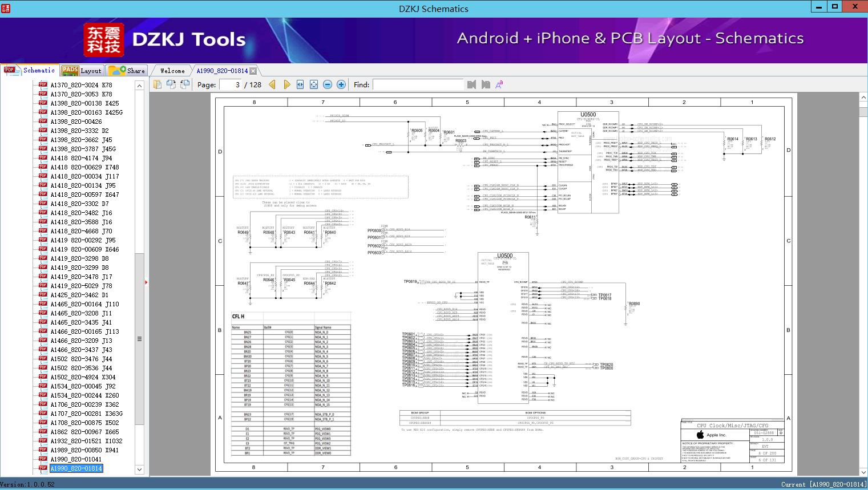
Task: Click the file list scroll down arrow
Action: coord(139,469)
